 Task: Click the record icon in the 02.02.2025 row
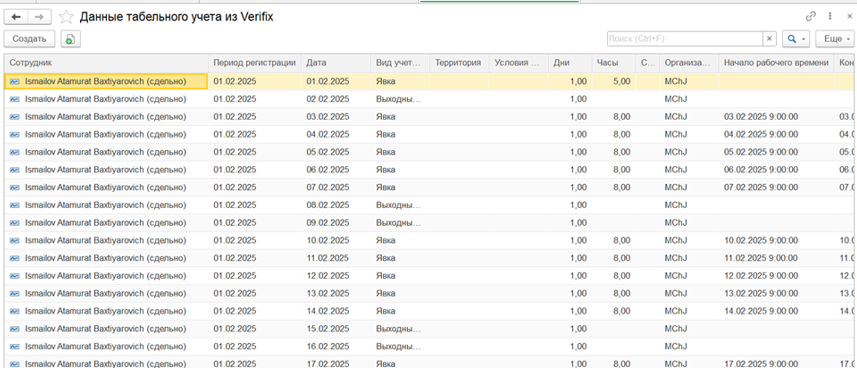15,99
